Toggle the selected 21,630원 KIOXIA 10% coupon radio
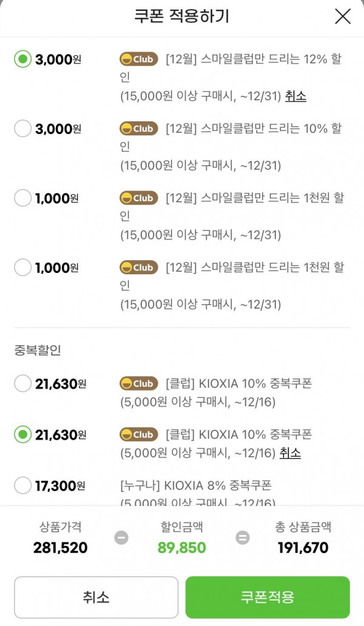Screen dimensions: 364x626 coord(23,434)
